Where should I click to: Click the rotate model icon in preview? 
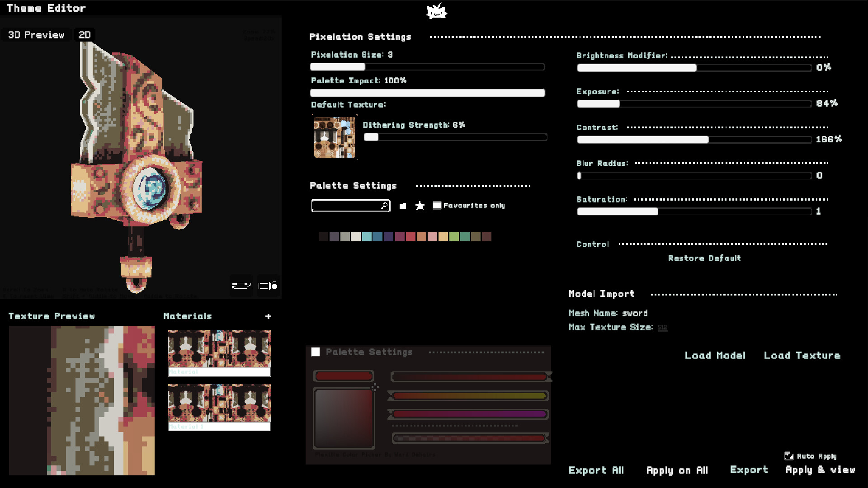[241, 286]
